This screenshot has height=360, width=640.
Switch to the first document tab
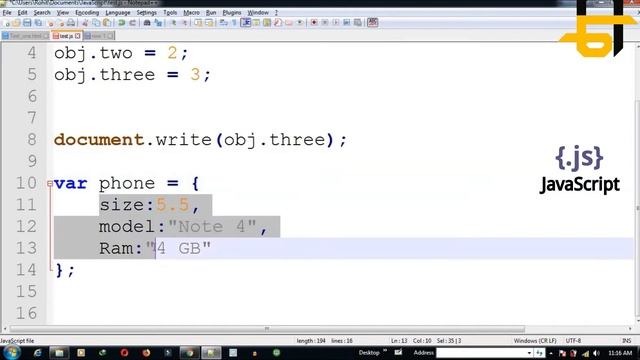(25, 36)
